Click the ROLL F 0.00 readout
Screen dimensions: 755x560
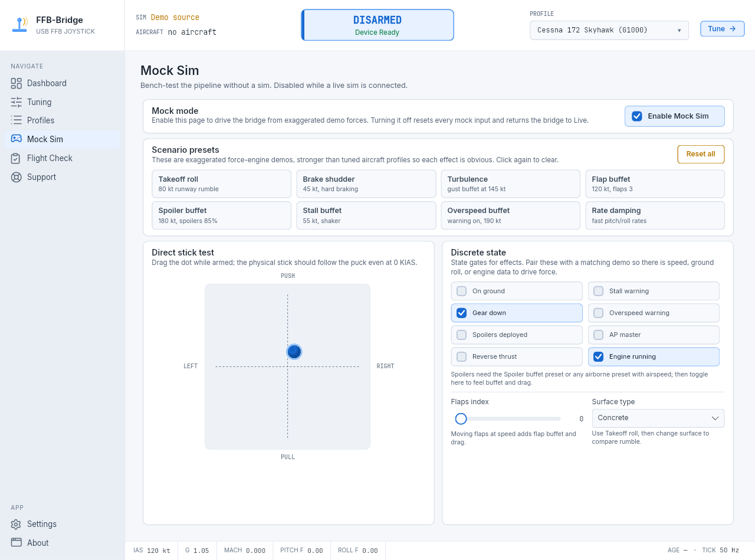click(358, 551)
